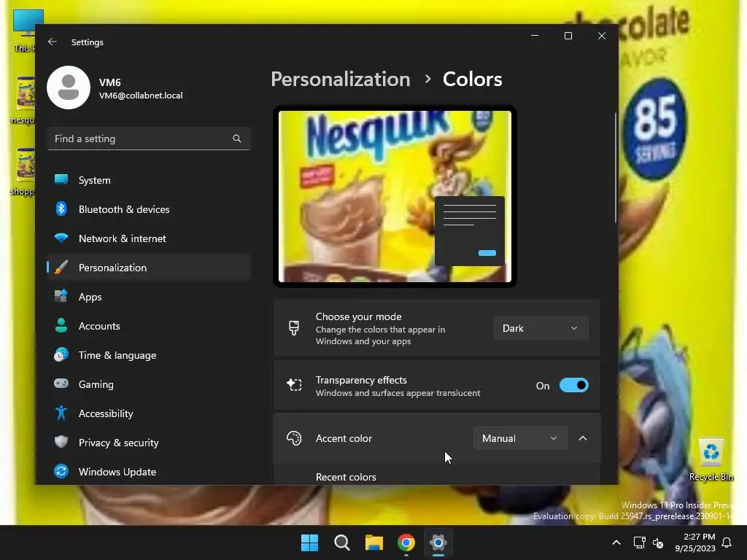Click the Gaming controller icon

[61, 384]
